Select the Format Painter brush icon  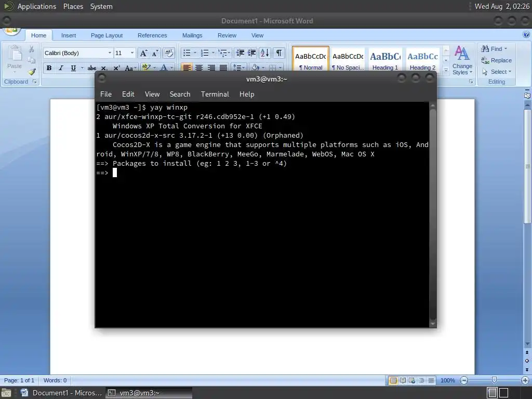click(32, 72)
